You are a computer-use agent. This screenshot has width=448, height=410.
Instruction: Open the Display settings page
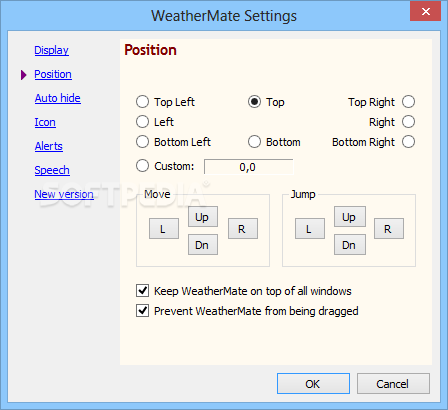point(51,50)
